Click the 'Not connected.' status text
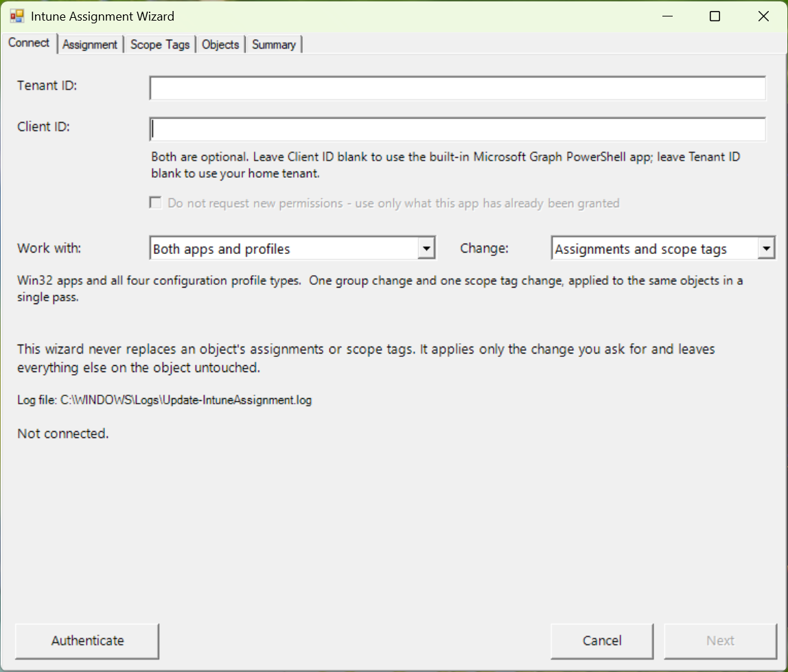The image size is (788, 672). [x=63, y=433]
